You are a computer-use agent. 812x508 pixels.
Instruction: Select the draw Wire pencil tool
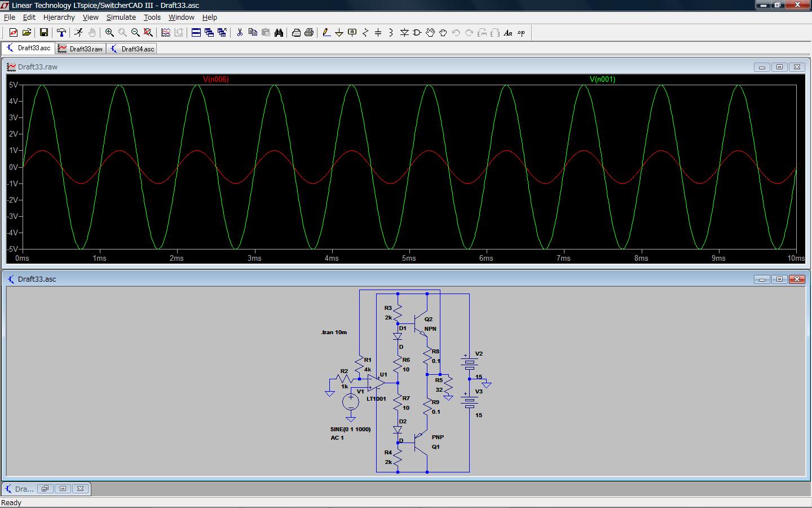click(326, 33)
